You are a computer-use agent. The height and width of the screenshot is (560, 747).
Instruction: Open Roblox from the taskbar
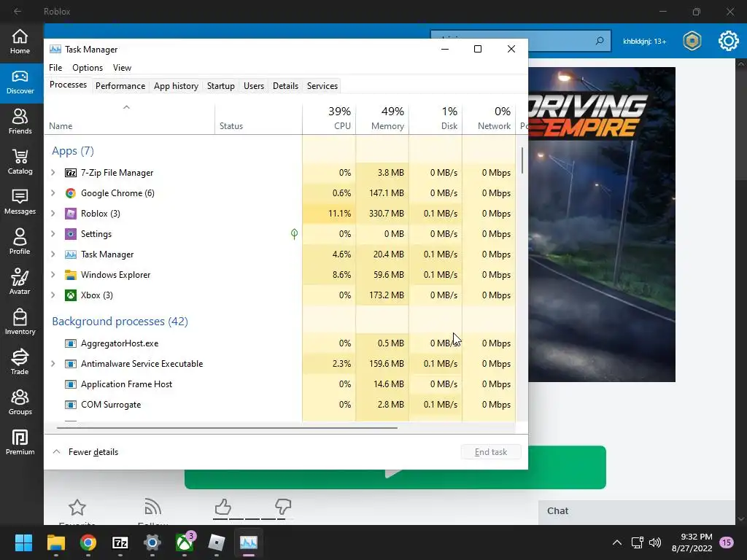[x=217, y=542]
